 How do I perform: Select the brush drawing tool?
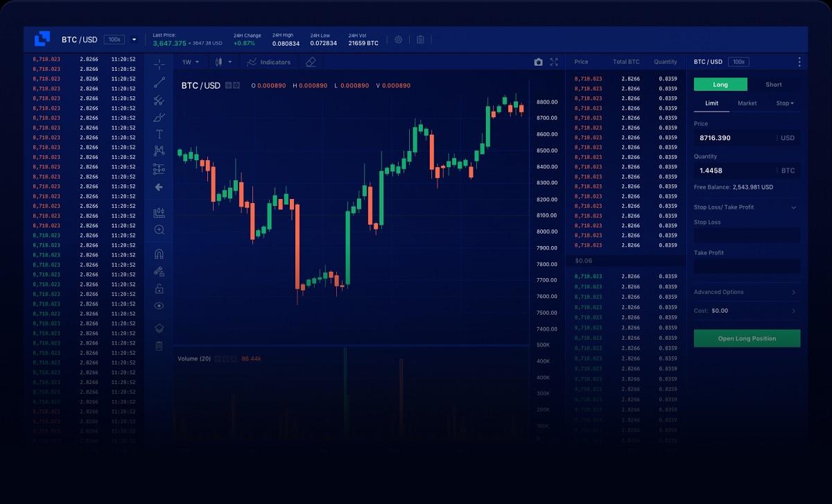(x=159, y=117)
